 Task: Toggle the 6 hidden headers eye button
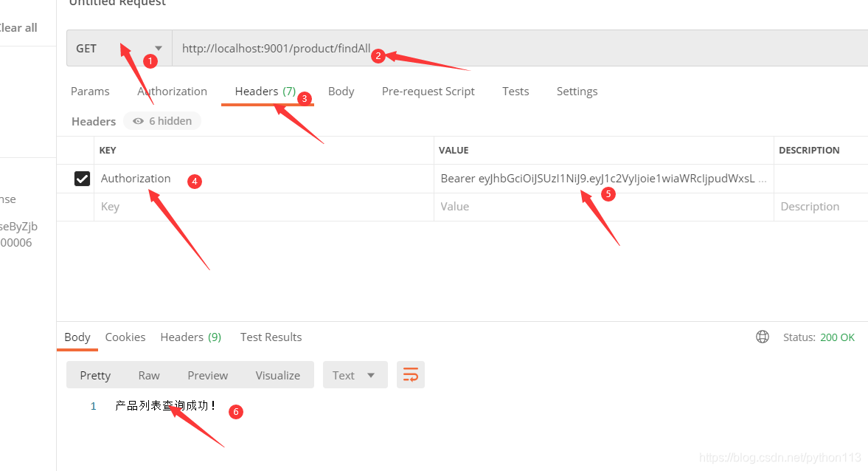click(x=162, y=121)
